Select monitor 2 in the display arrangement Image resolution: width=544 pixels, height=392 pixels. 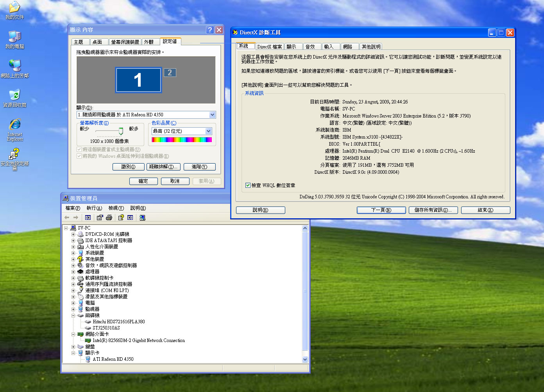(170, 73)
